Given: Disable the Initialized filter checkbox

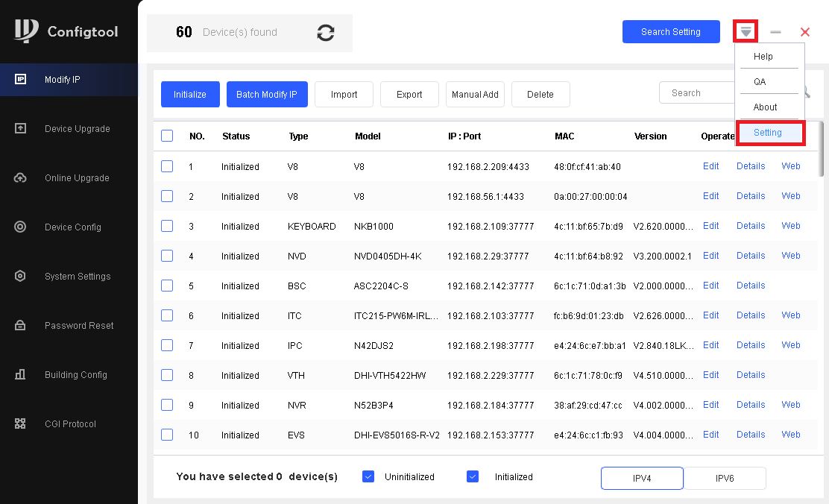Looking at the screenshot, I should pos(472,476).
